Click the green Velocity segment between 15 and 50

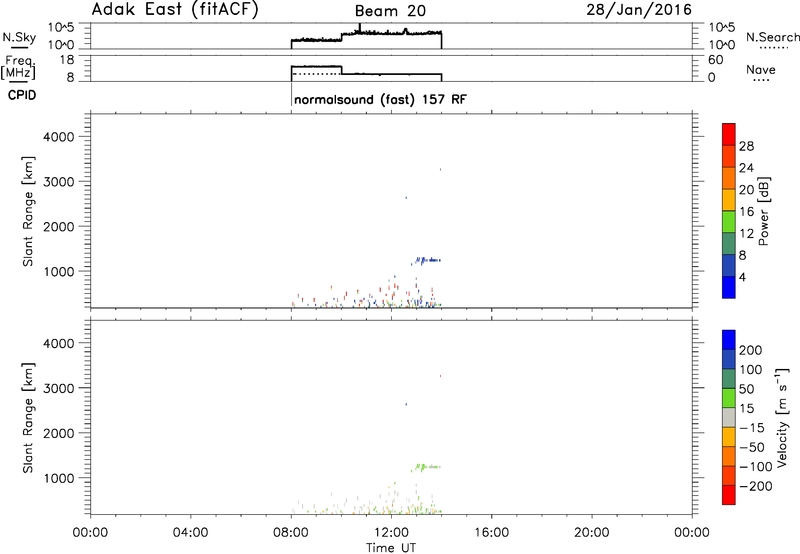click(x=729, y=398)
